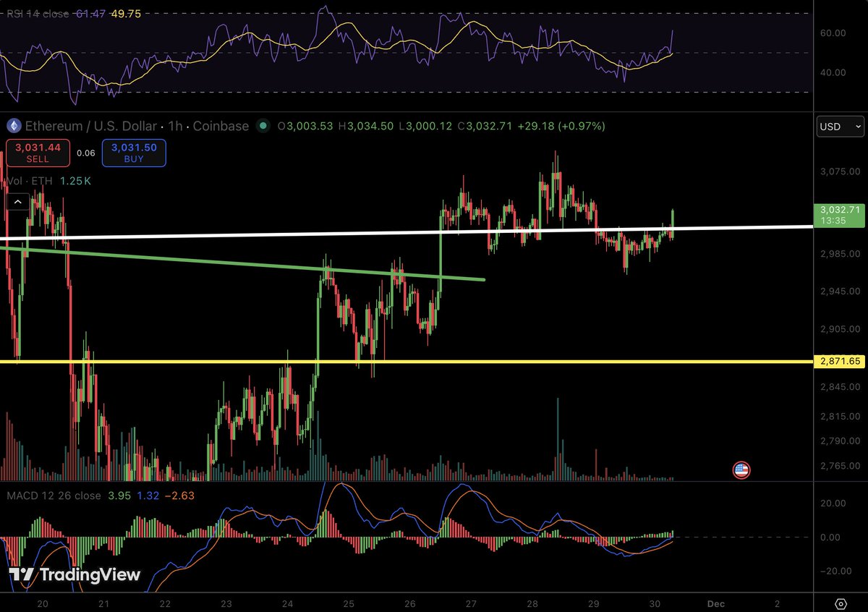Click the 3,075.00 price axis label
The height and width of the screenshot is (612, 868).
point(839,171)
